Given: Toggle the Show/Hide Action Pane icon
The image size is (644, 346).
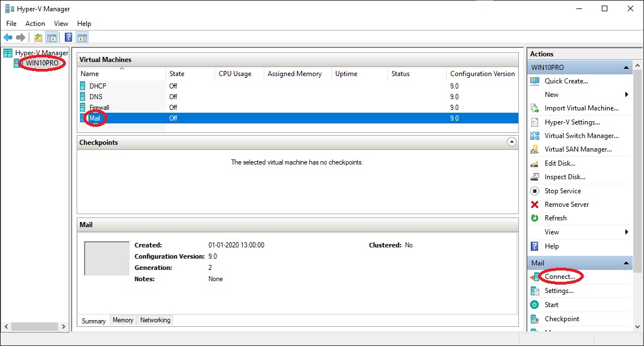Looking at the screenshot, I should [82, 38].
